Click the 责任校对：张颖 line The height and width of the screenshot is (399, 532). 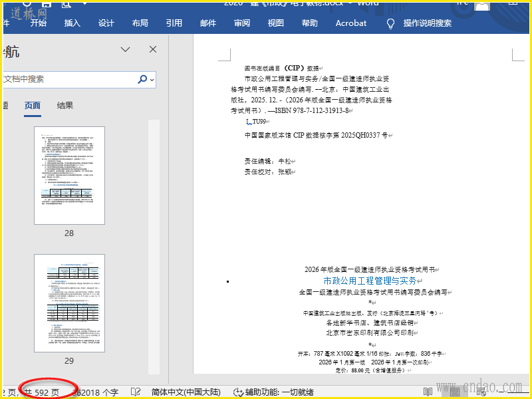[x=268, y=172]
